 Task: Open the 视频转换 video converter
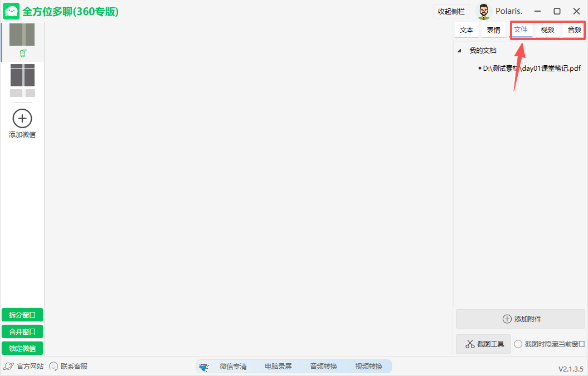click(x=371, y=366)
